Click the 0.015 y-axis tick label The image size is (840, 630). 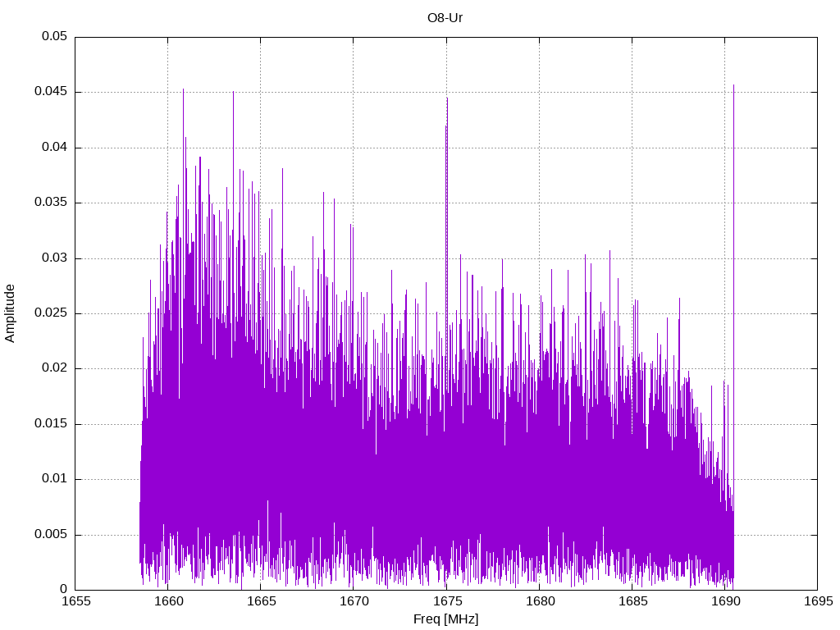pos(51,424)
